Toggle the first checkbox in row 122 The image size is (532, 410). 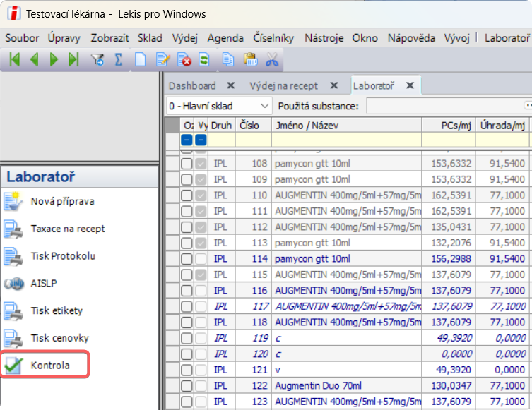[187, 385]
